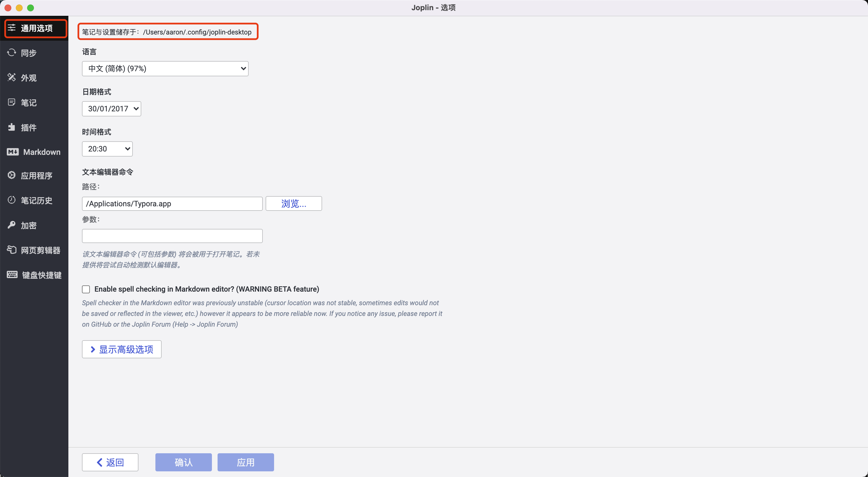This screenshot has width=868, height=477.
Task: Click the Markdown M-arrow icon
Action: click(x=13, y=152)
